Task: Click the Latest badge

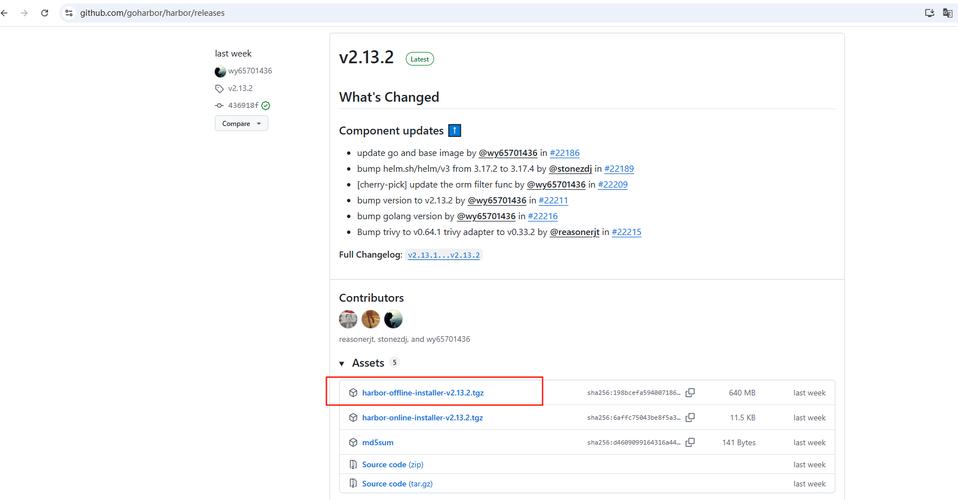Action: point(420,59)
